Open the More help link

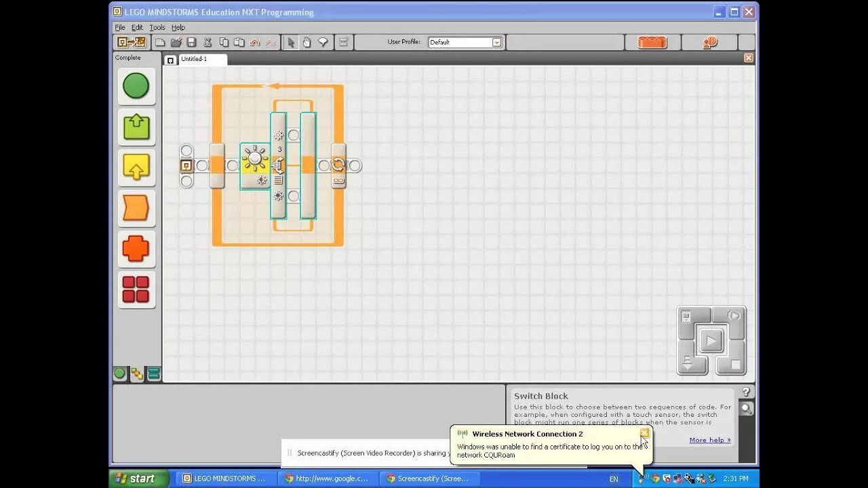pyautogui.click(x=710, y=440)
